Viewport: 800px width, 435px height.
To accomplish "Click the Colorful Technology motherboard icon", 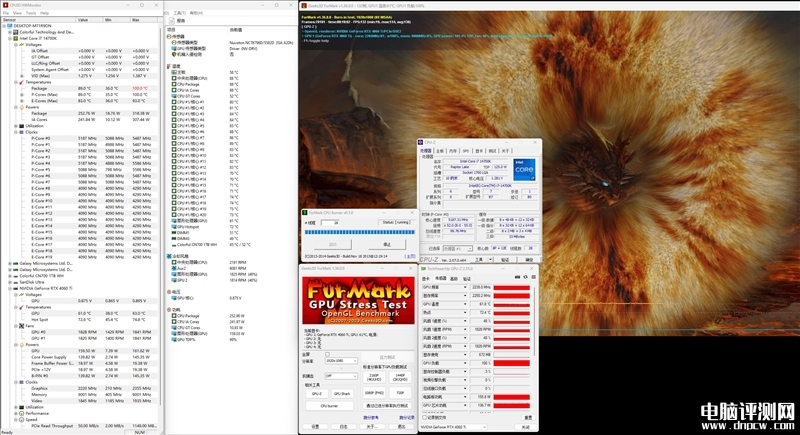I will tap(16, 32).
